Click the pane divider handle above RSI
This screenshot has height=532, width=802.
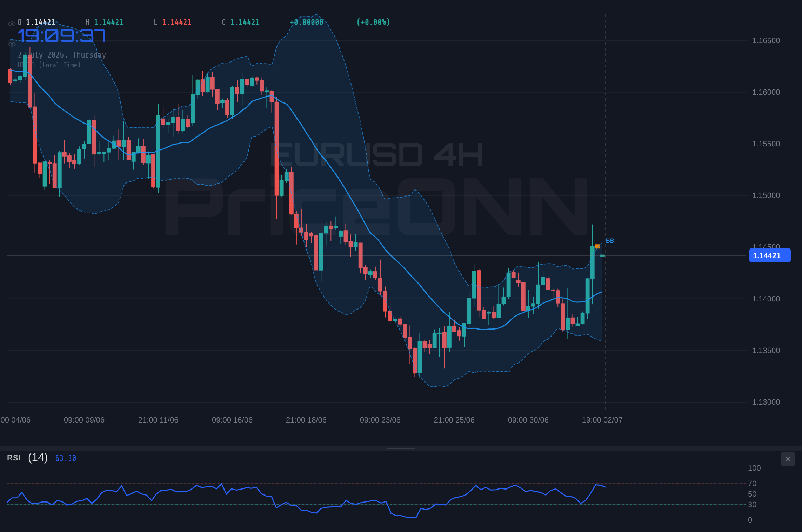[401, 448]
